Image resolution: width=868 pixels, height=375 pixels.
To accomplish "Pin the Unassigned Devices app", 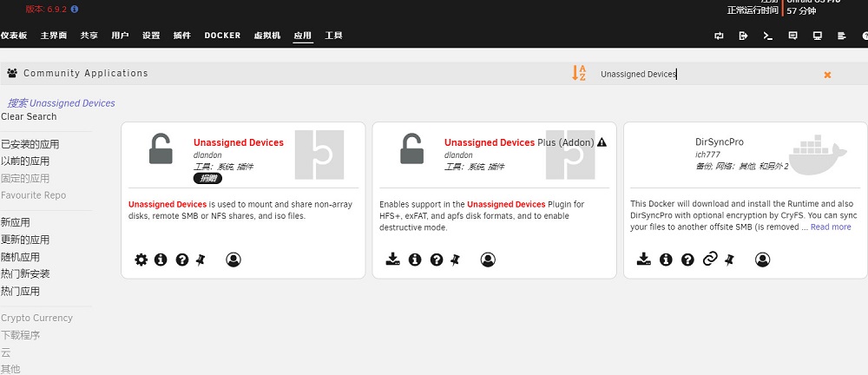I will click(201, 260).
